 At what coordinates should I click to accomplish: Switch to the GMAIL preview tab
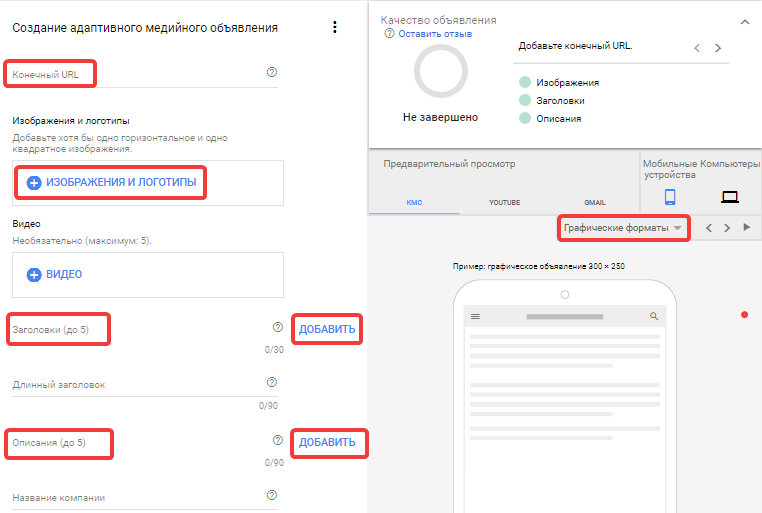pyautogui.click(x=595, y=203)
